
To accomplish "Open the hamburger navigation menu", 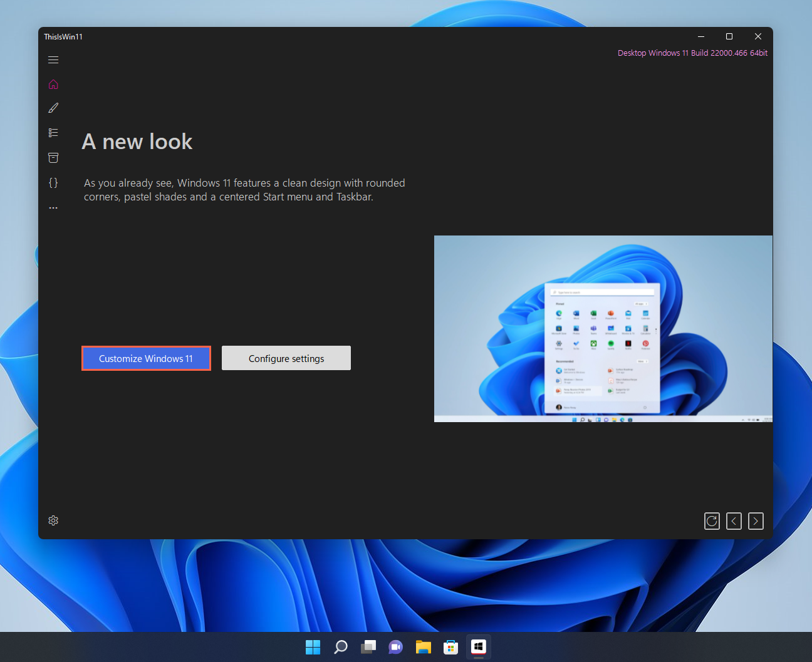I will click(53, 60).
